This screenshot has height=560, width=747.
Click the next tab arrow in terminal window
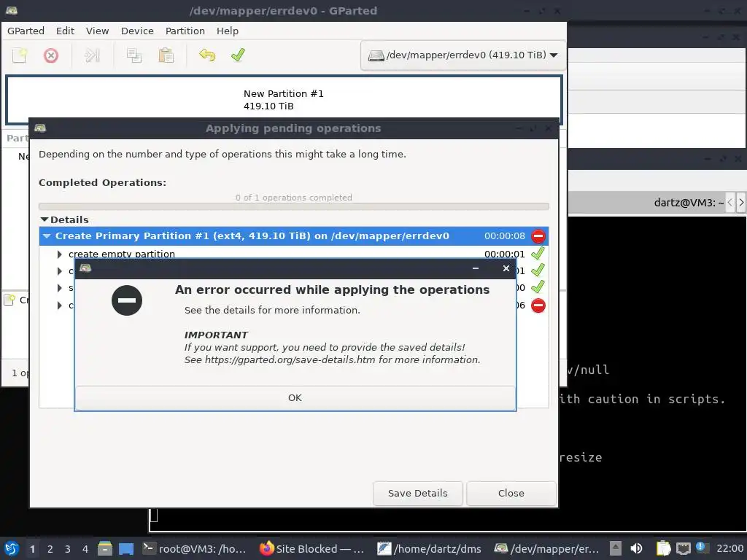(741, 203)
